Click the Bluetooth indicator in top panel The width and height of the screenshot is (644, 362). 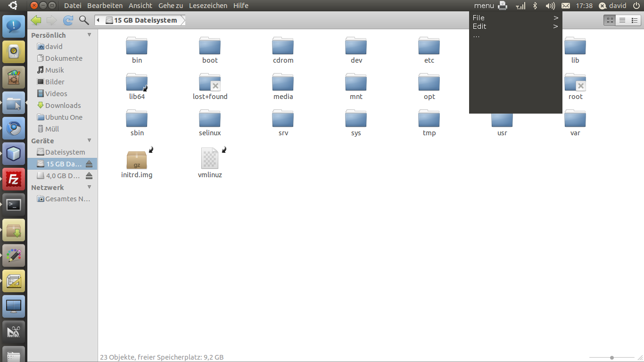coord(535,6)
